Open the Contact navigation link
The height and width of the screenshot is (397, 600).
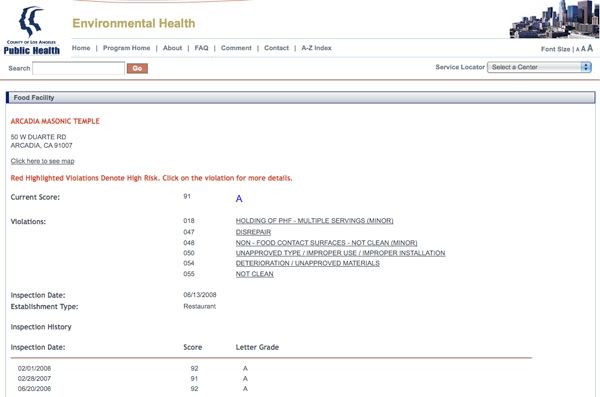pos(276,48)
